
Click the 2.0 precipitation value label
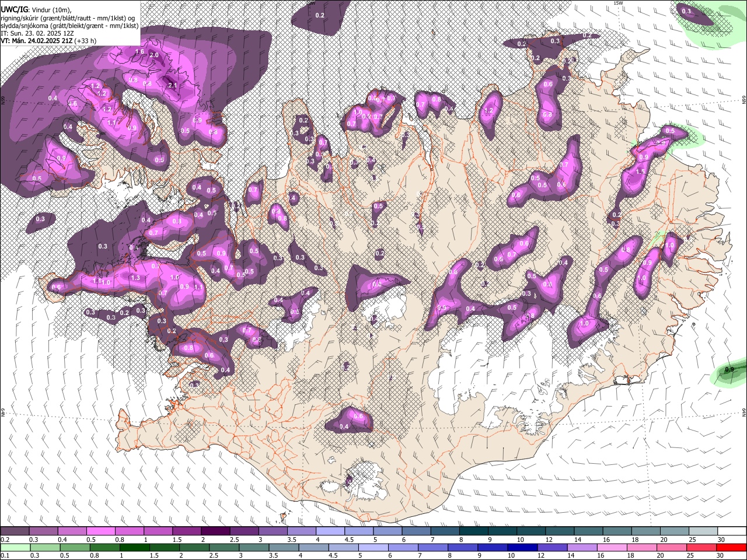click(154, 55)
